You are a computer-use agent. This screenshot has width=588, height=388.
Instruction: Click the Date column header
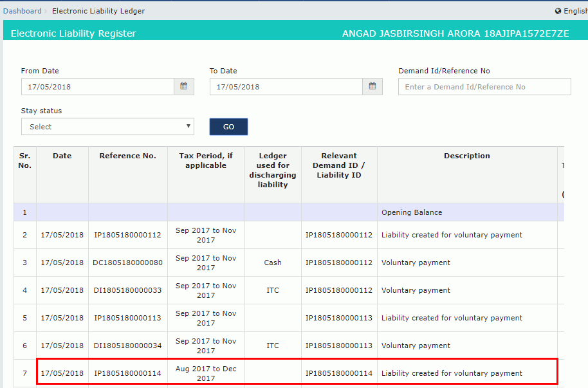tap(62, 156)
